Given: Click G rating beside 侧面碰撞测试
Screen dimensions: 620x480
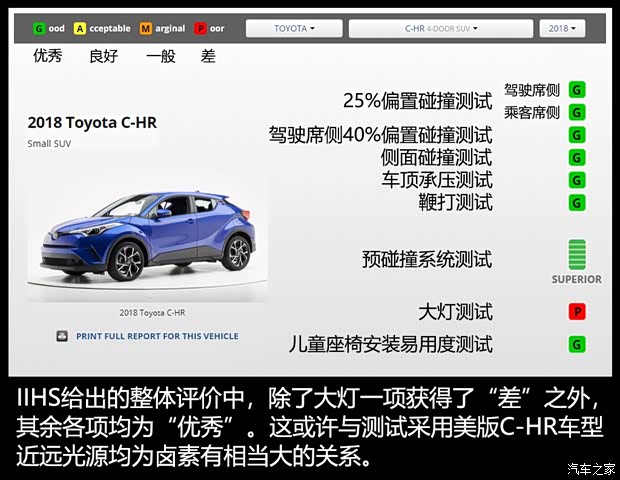Looking at the screenshot, I should click(577, 158).
